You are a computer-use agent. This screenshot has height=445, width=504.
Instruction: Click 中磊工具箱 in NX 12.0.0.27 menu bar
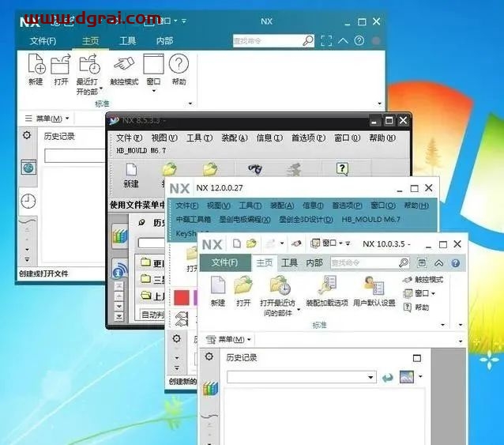pyautogui.click(x=194, y=219)
